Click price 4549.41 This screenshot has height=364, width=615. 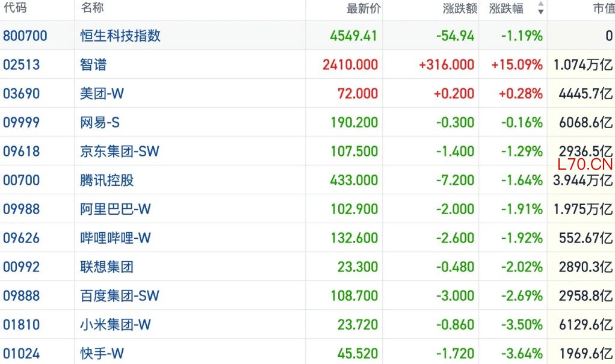pos(353,35)
